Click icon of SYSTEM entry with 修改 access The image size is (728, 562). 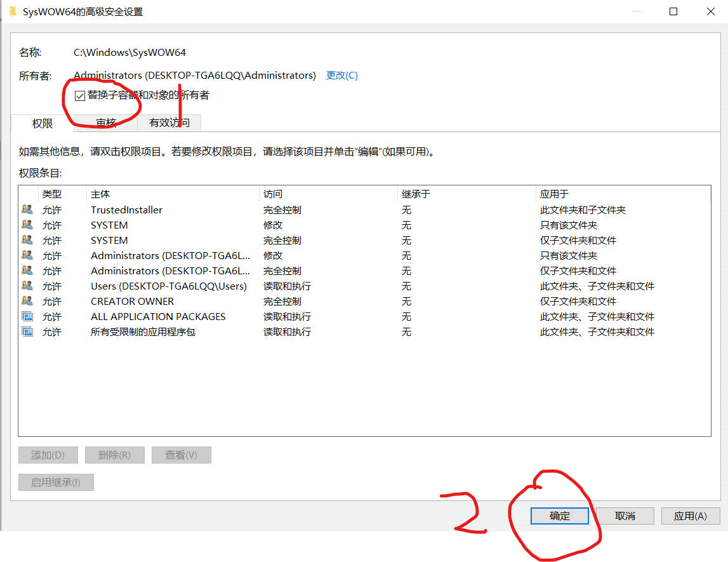click(x=27, y=225)
